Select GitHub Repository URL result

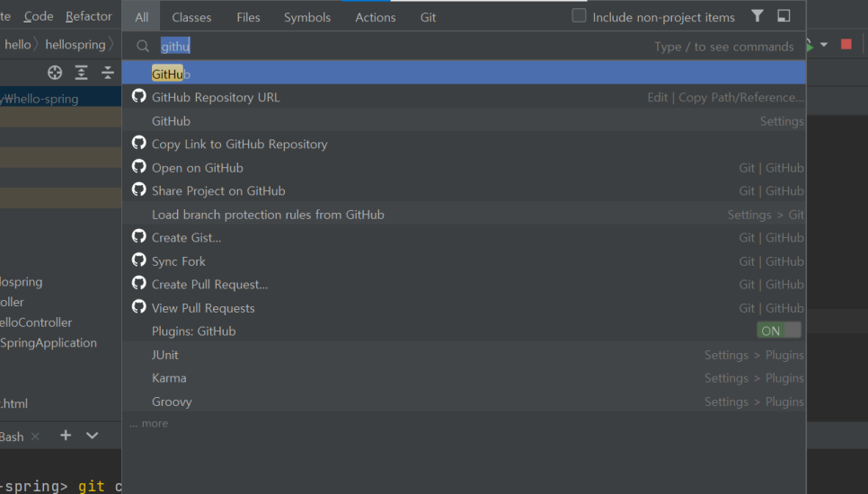[x=464, y=97]
